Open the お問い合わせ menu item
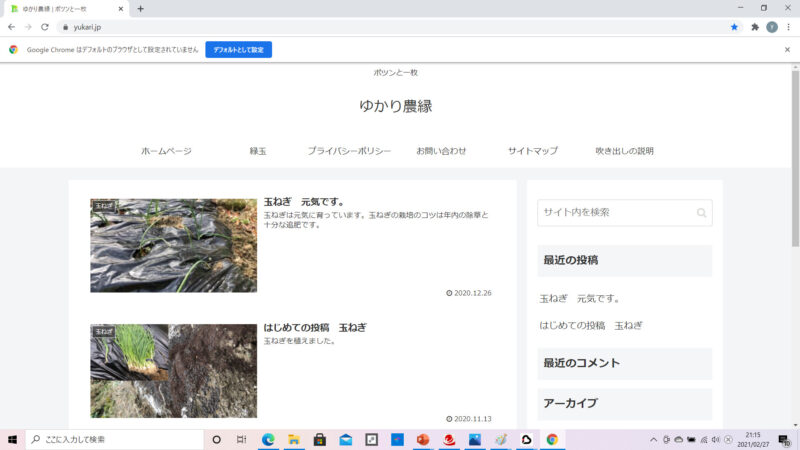 click(x=441, y=151)
